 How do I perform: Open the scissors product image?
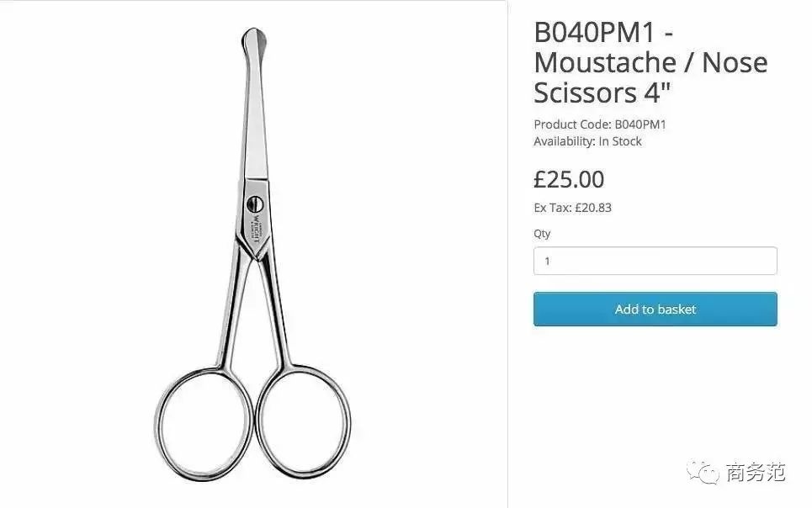[252, 254]
